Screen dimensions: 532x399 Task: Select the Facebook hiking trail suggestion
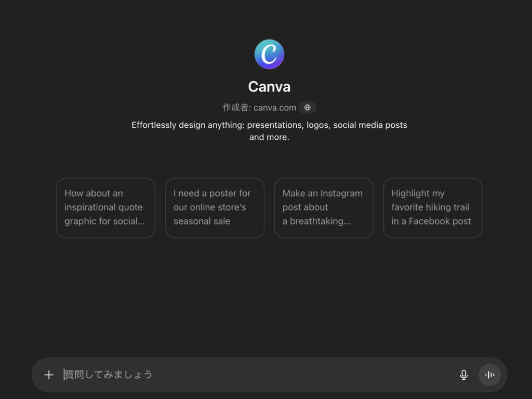click(433, 208)
